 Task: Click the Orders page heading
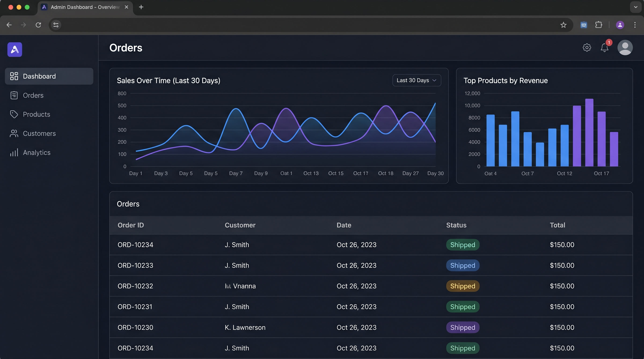coord(126,48)
